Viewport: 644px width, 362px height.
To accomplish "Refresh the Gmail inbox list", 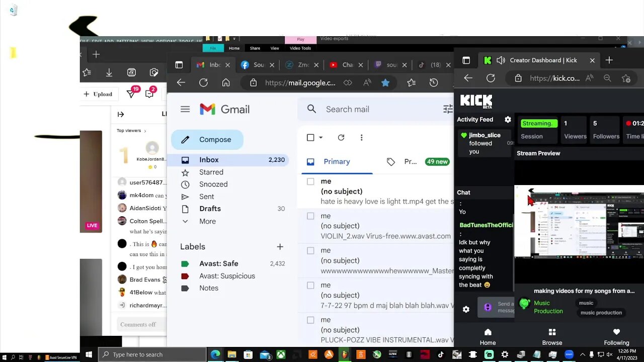I will [x=341, y=138].
